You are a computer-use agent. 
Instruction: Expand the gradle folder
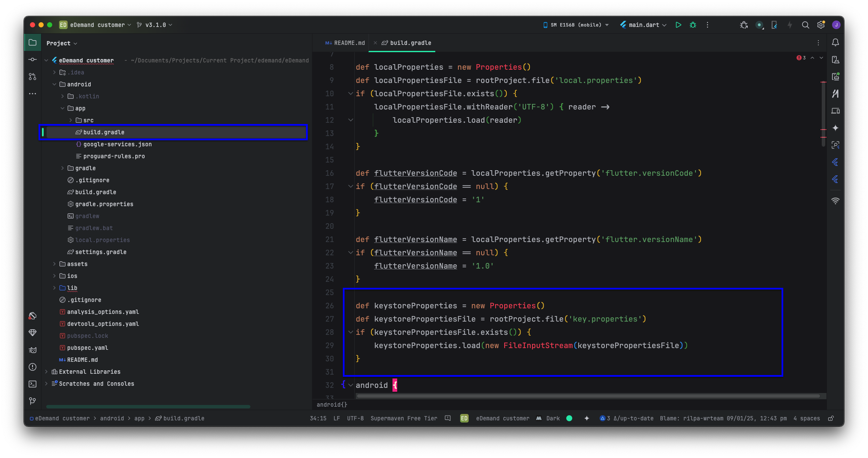pos(62,168)
